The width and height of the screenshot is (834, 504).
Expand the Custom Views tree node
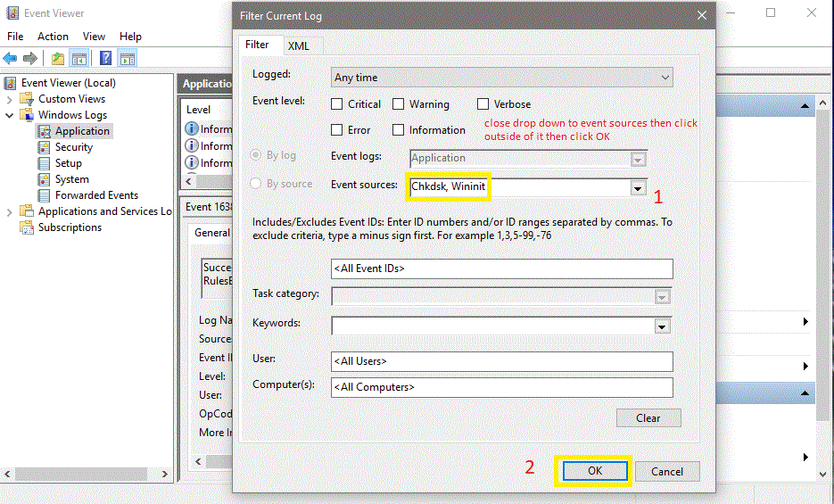coord(9,99)
